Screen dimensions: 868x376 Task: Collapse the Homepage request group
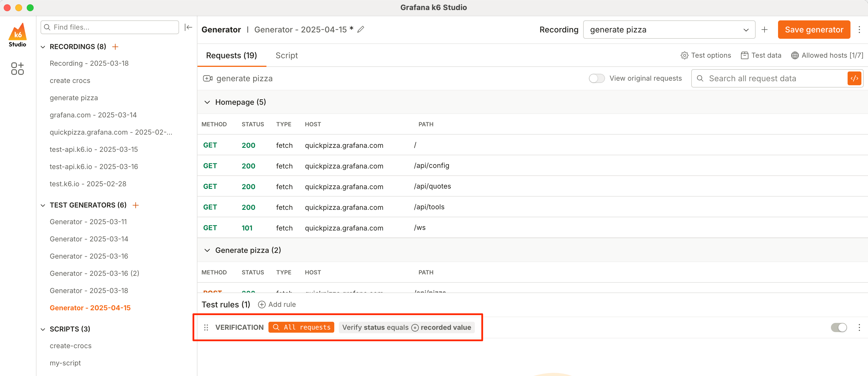tap(207, 102)
